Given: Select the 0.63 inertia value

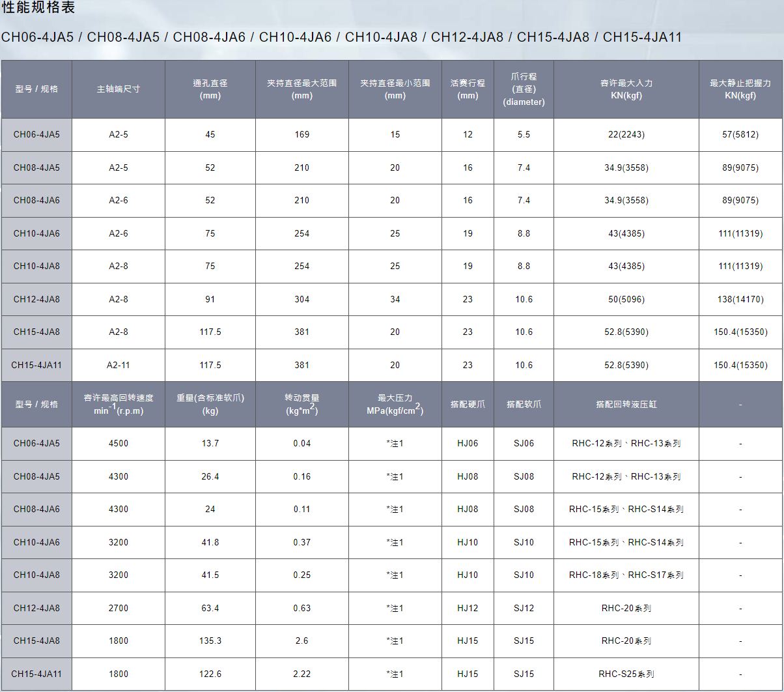Looking at the screenshot, I should 302,609.
